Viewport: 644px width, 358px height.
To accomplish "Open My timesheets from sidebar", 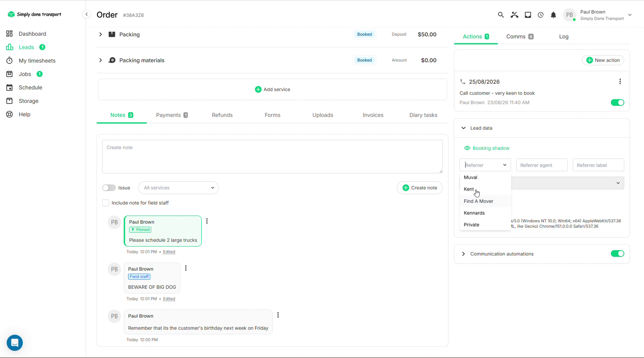I will click(37, 60).
